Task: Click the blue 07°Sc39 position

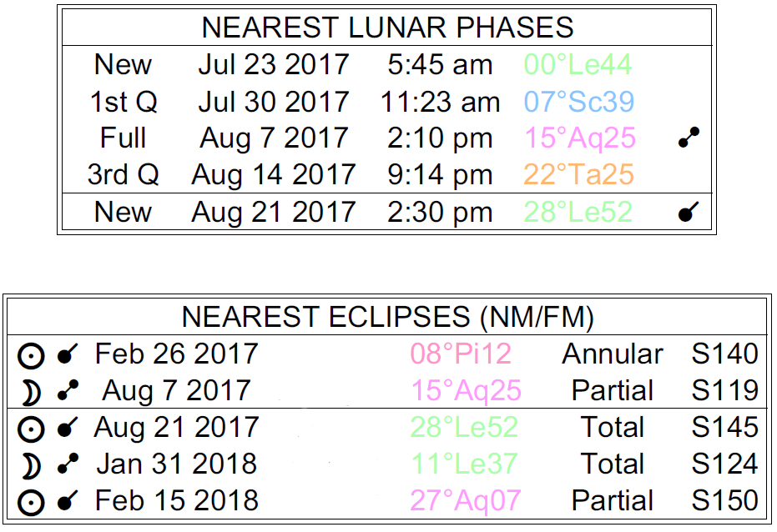Action: click(579, 103)
